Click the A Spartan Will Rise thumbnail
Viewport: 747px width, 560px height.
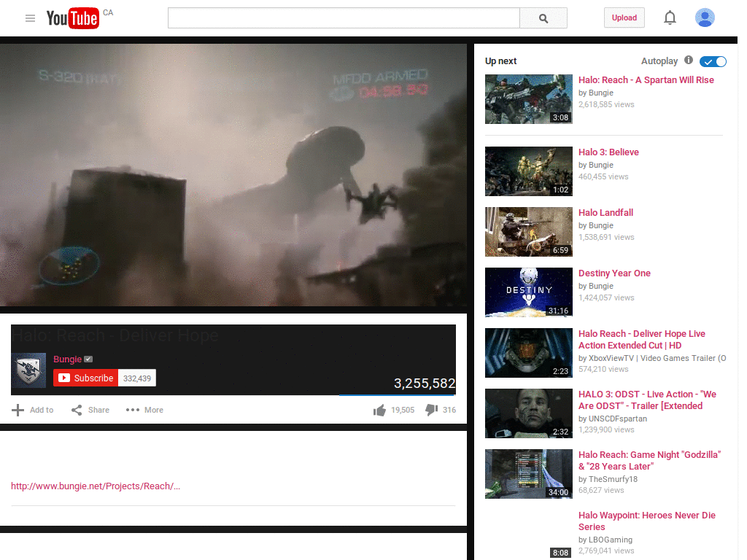click(529, 99)
